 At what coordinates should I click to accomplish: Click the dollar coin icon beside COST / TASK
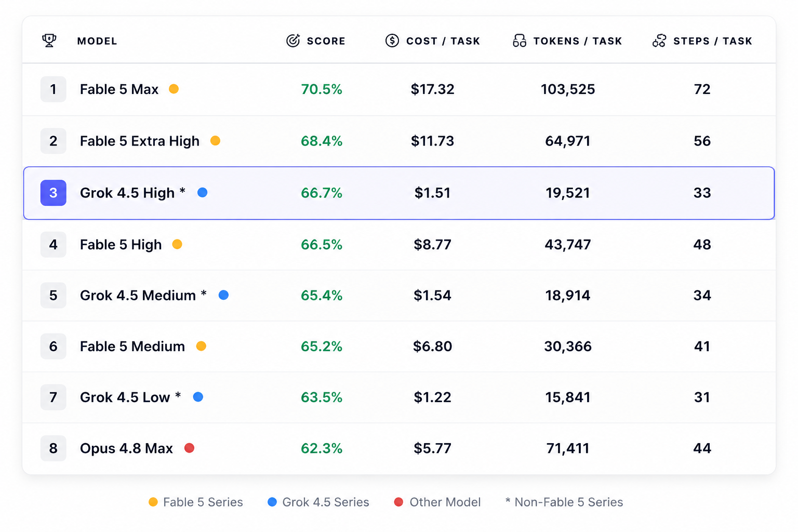coord(392,41)
